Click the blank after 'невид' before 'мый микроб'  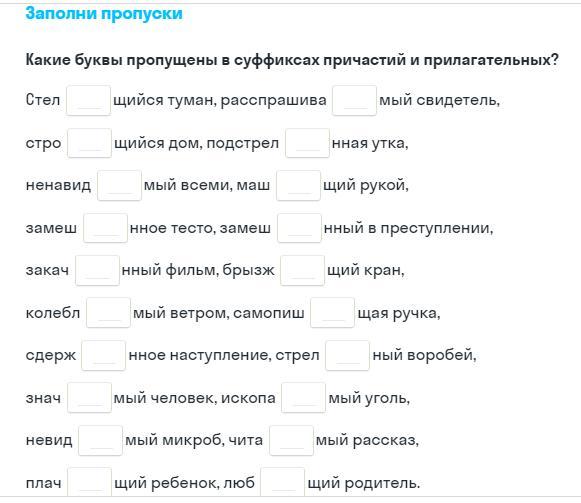tap(100, 440)
